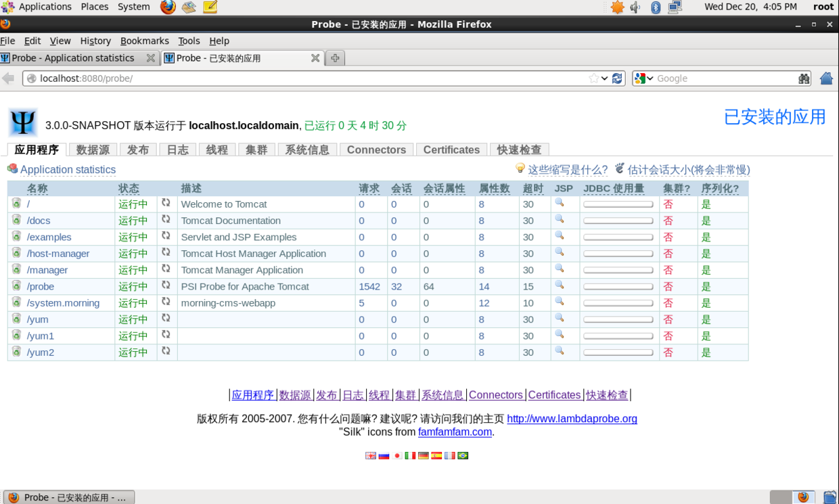
Task: Click the footer 集群 link
Action: click(406, 394)
